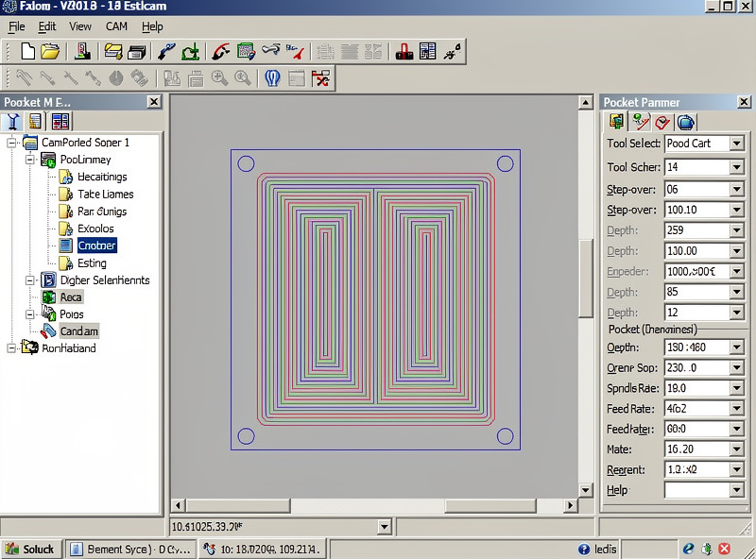Open the View menu
756x559 pixels.
(80, 26)
